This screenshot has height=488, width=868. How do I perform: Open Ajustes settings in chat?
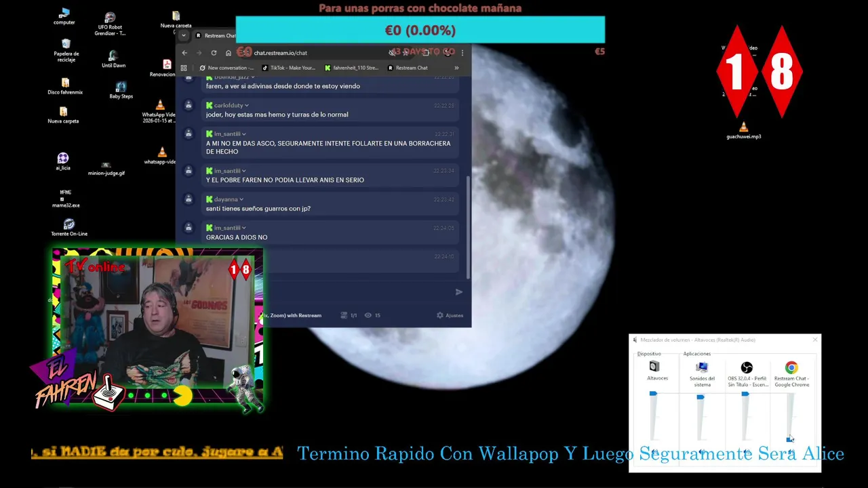[x=450, y=315]
